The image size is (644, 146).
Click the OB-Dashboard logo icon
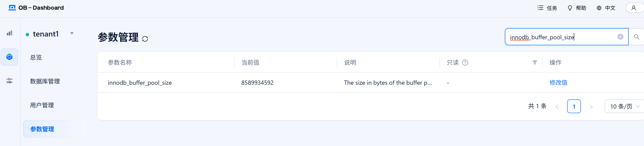coord(12,8)
